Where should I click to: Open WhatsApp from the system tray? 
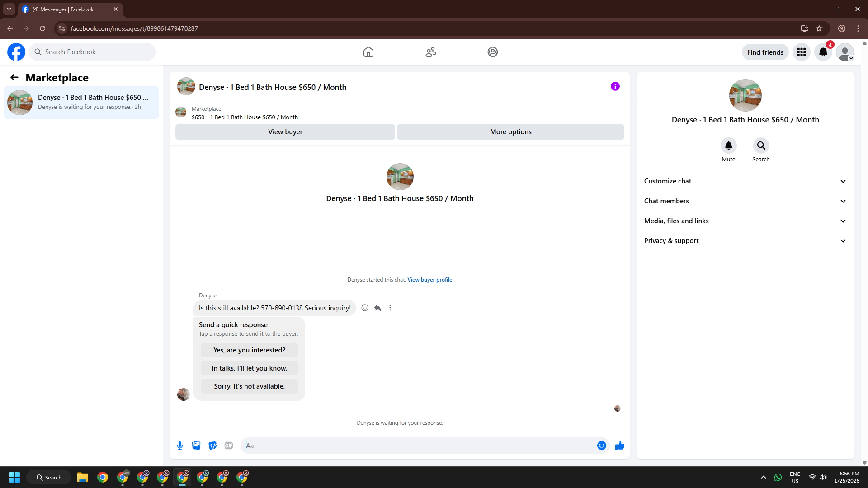(x=778, y=477)
